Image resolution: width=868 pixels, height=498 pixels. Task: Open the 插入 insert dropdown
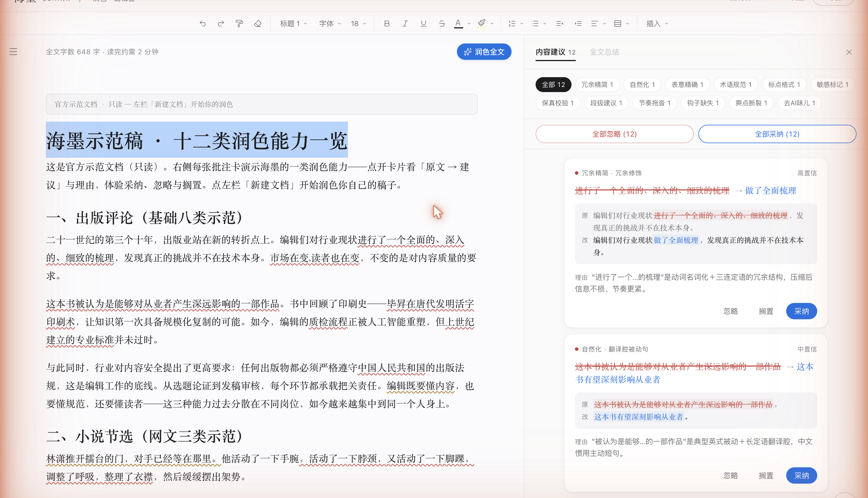(x=657, y=24)
